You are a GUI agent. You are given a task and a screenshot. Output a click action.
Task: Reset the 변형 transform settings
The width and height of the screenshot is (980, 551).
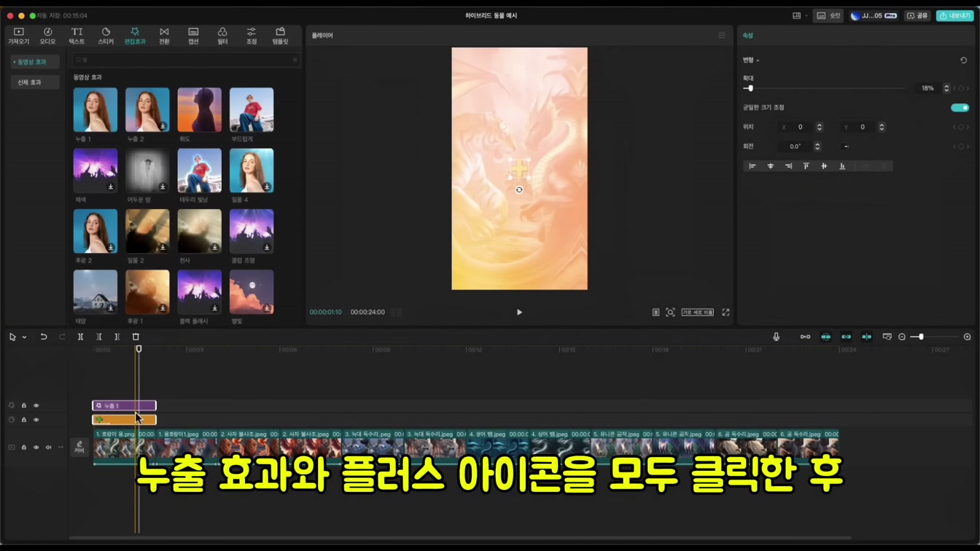pos(963,60)
